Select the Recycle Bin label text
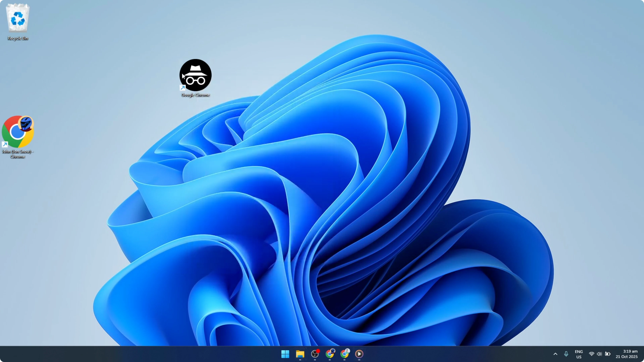The image size is (644, 362). tap(17, 38)
